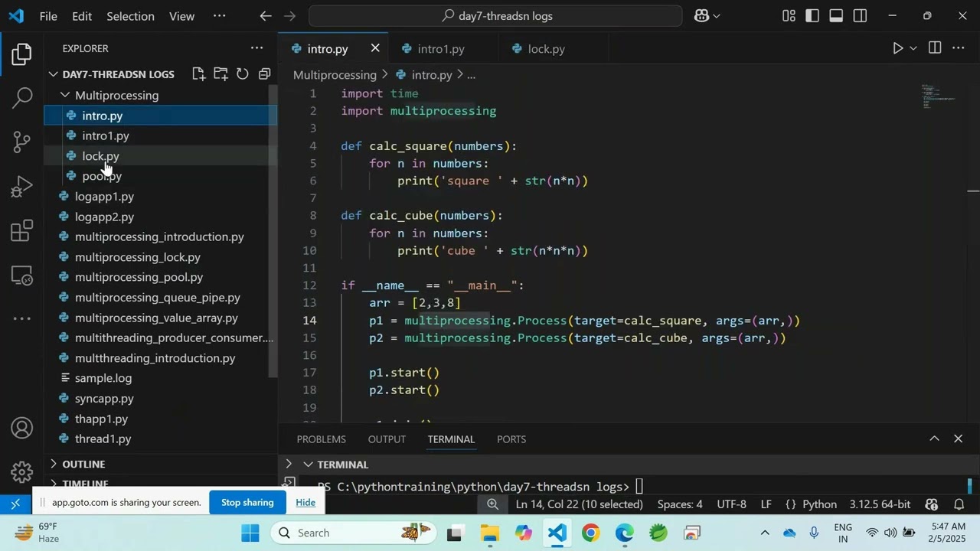The height and width of the screenshot is (551, 980).
Task: Switch to the PORTS panel tab
Action: tap(511, 439)
